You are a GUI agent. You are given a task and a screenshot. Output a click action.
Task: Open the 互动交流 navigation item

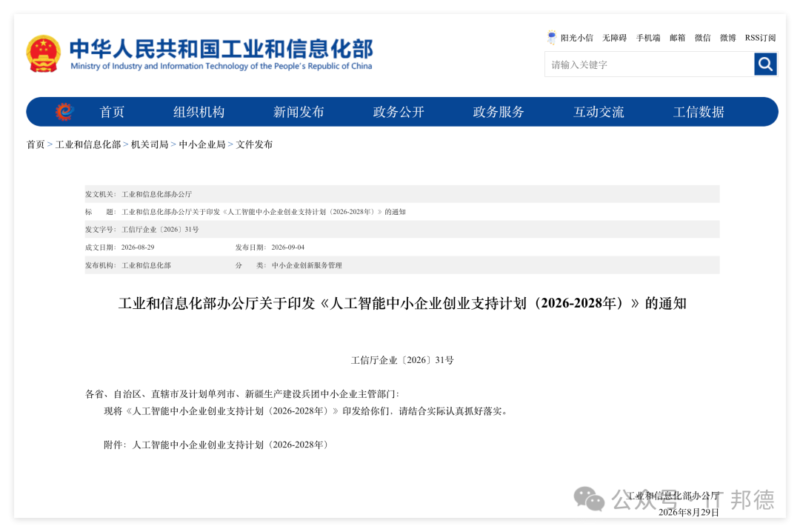click(x=599, y=112)
